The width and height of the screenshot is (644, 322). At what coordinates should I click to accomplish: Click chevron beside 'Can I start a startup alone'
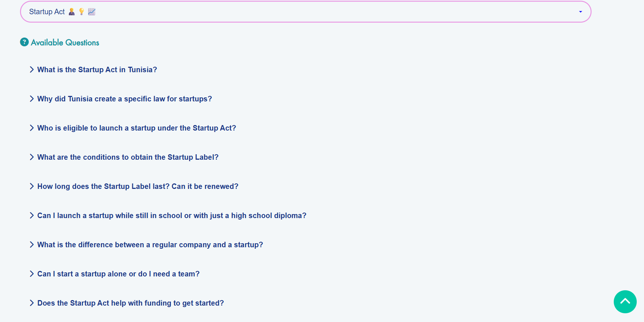click(32, 274)
